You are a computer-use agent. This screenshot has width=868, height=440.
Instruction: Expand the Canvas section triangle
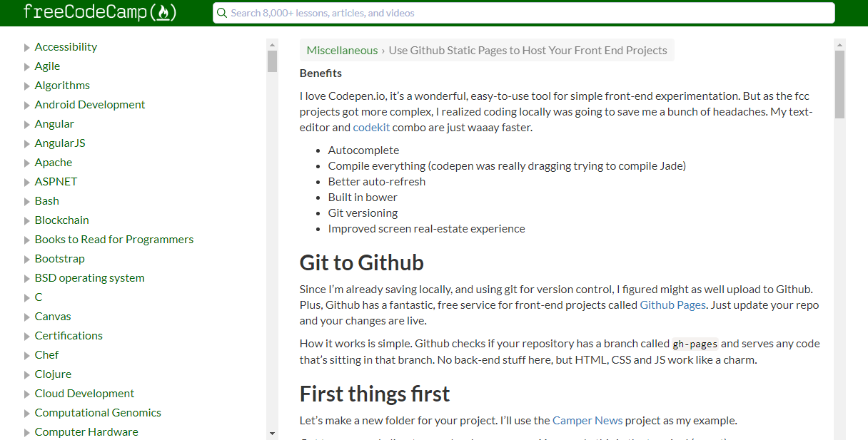[x=27, y=317]
